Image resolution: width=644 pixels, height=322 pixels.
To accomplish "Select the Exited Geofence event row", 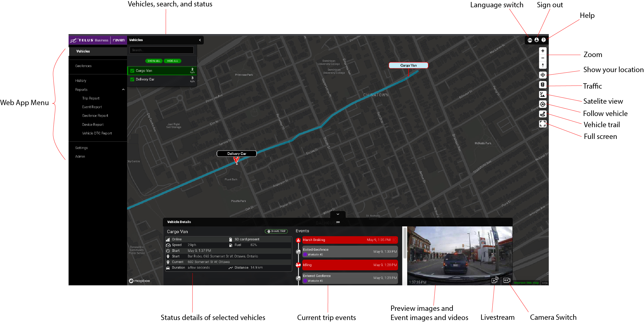I will coord(350,252).
